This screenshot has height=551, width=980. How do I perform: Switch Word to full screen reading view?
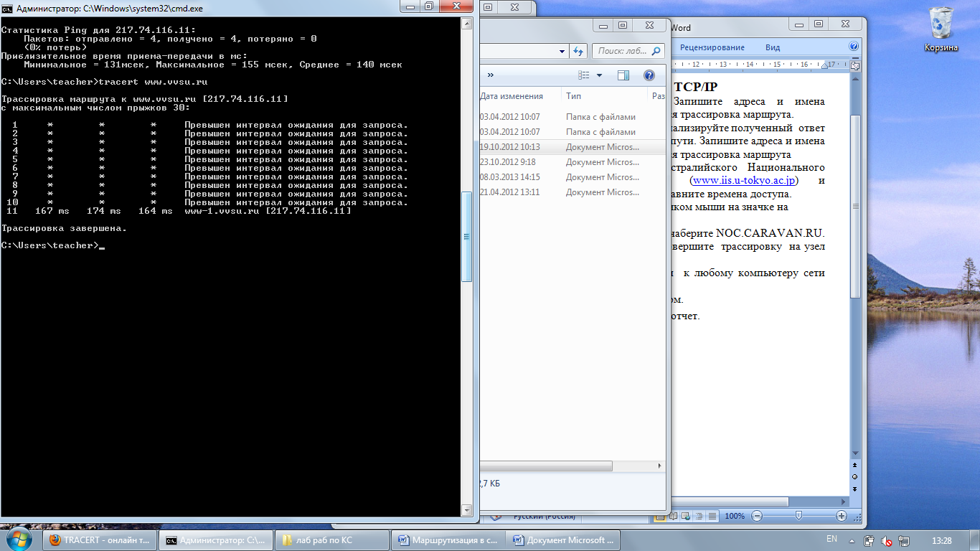click(x=674, y=516)
